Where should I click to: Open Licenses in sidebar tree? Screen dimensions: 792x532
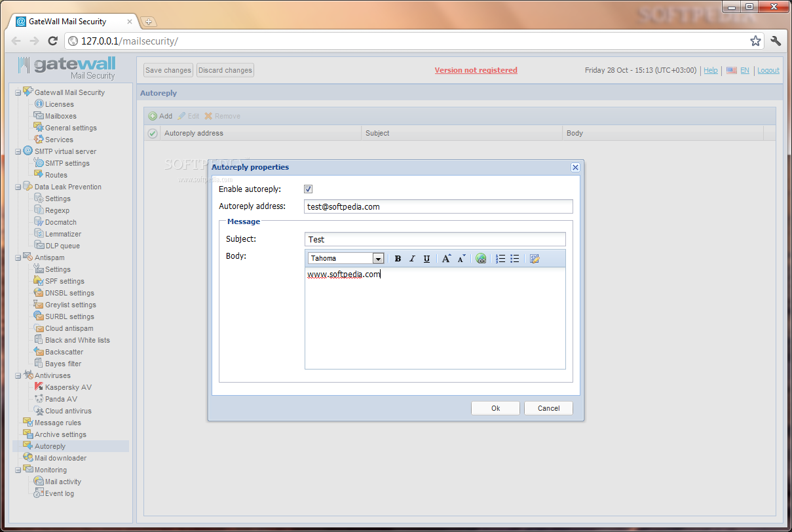tap(60, 104)
